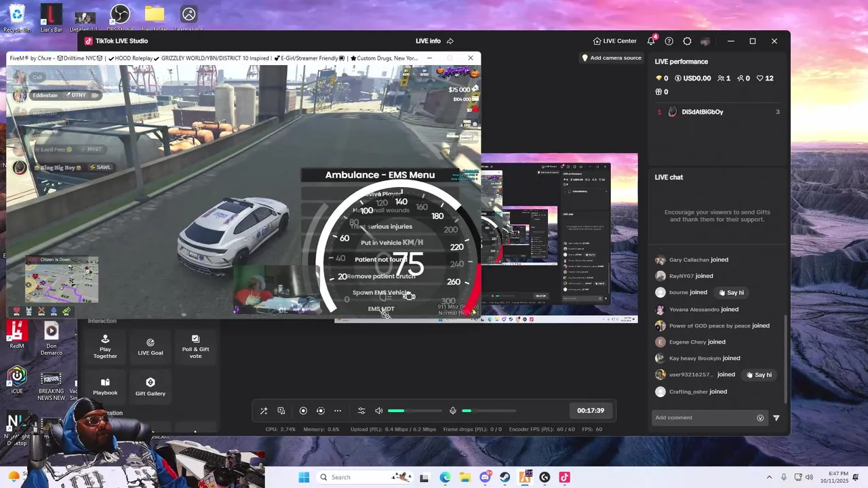Viewport: 868px width, 488px height.
Task: Open LIVE Goal tile
Action: (151, 346)
